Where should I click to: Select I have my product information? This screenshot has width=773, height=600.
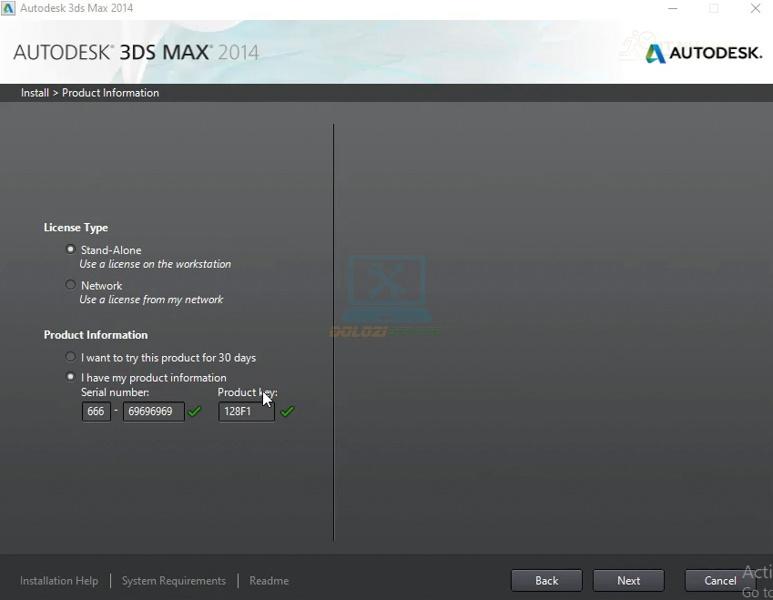coord(70,377)
